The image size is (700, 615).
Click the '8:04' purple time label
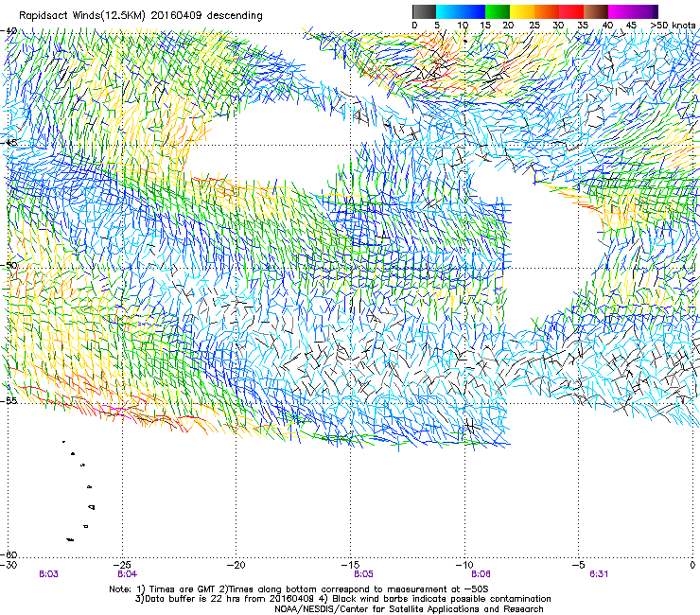(128, 574)
